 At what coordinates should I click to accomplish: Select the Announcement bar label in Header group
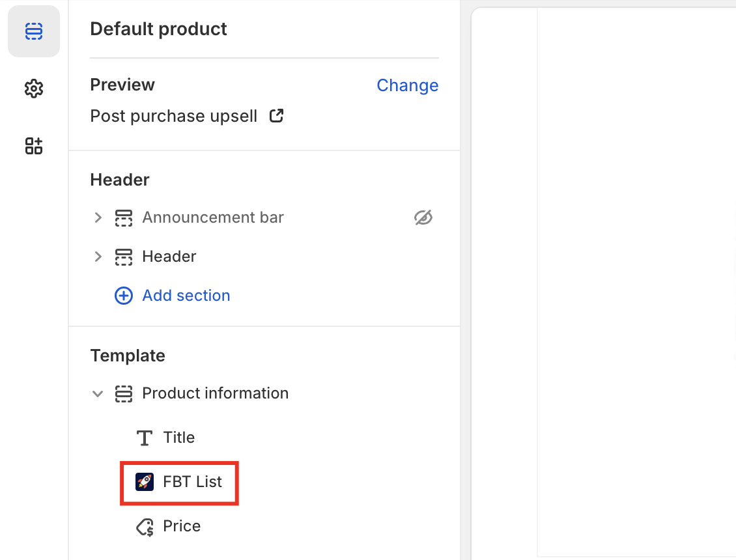[213, 217]
